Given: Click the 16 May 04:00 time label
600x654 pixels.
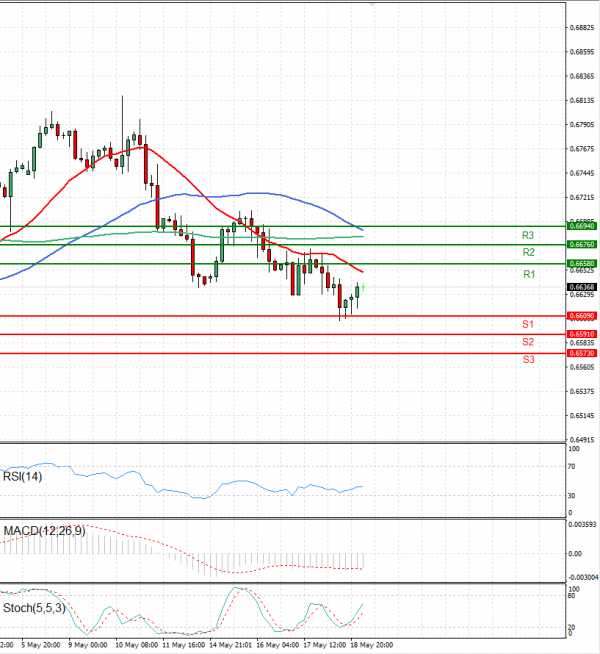Looking at the screenshot, I should point(278,645).
